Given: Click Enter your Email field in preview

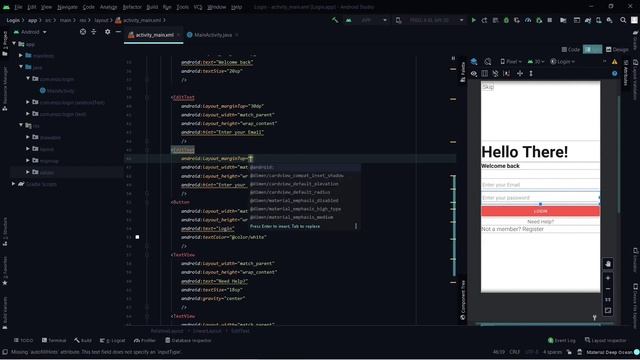Looking at the screenshot, I should [540, 184].
